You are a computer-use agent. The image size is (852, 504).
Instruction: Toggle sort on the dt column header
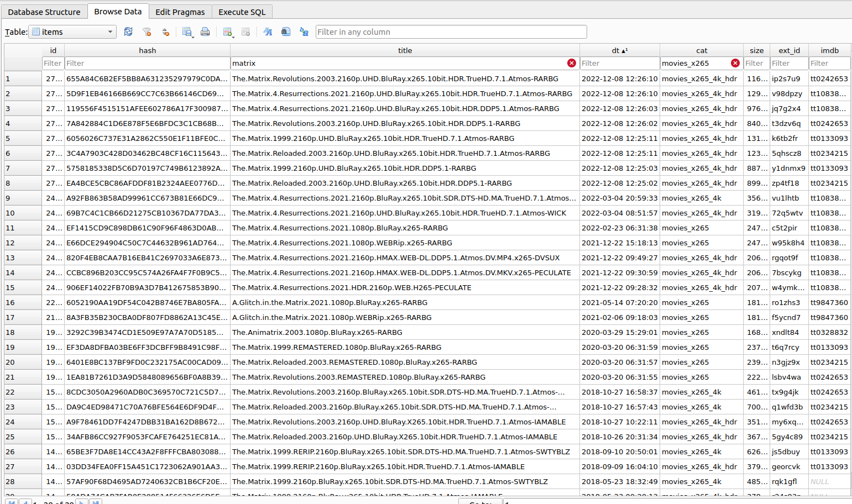coord(619,50)
